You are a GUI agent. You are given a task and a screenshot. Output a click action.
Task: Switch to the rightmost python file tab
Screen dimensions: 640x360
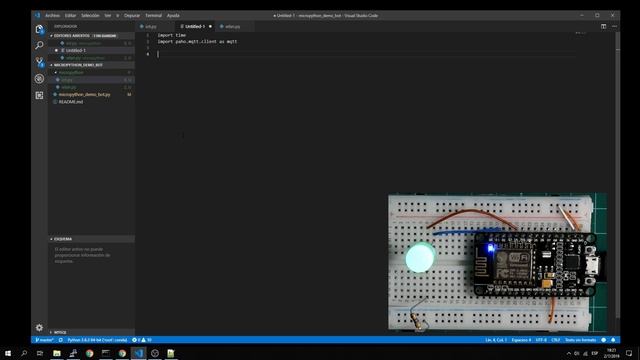[x=234, y=27]
